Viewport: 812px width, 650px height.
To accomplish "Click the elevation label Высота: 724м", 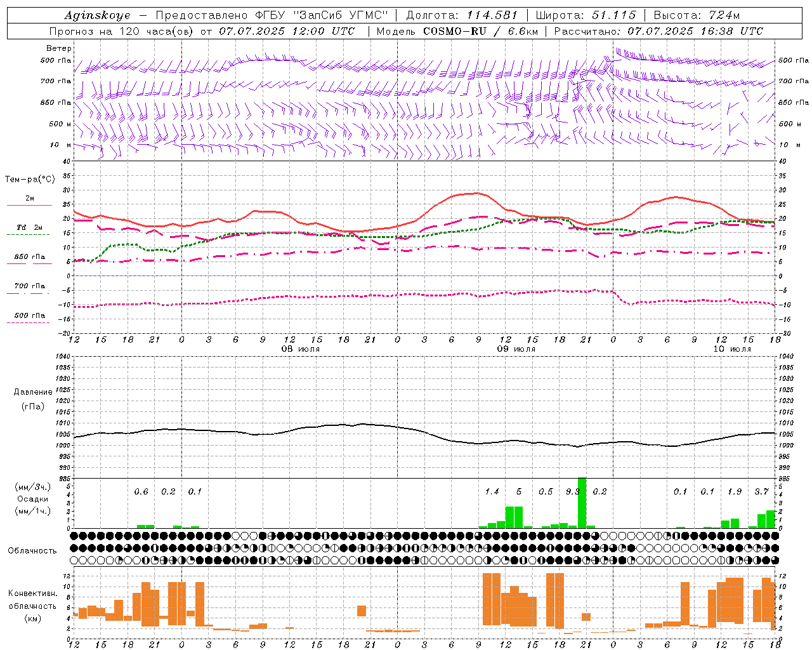I will tap(696, 15).
